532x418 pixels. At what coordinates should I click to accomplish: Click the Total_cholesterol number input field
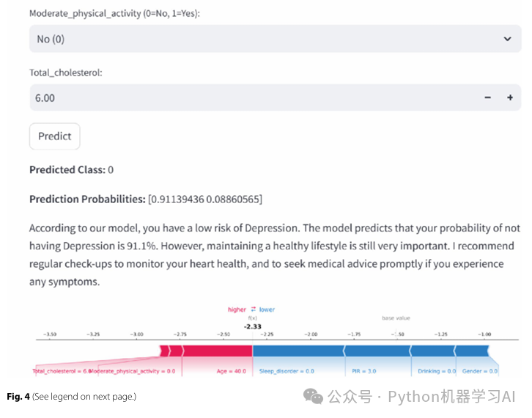(x=249, y=98)
